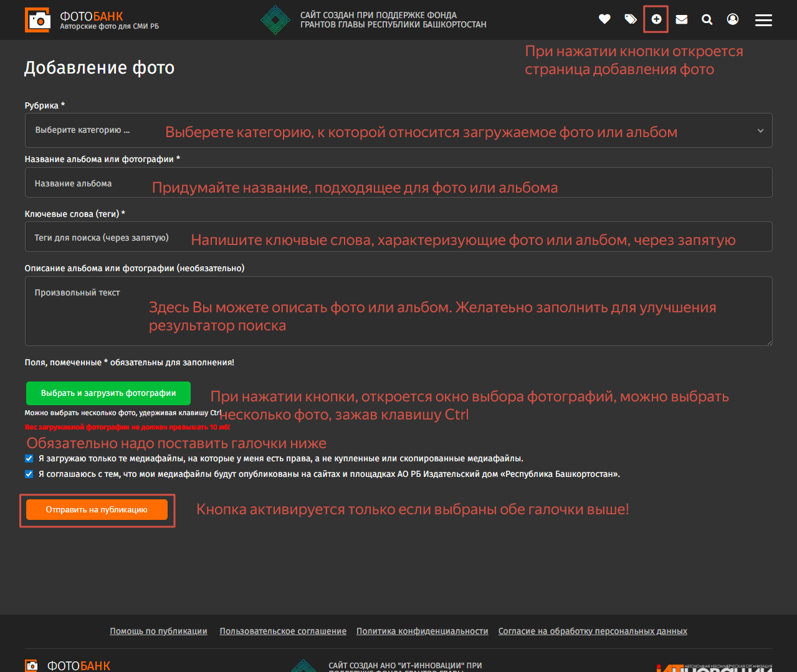Click the chevron arrow of category selector

[760, 131]
